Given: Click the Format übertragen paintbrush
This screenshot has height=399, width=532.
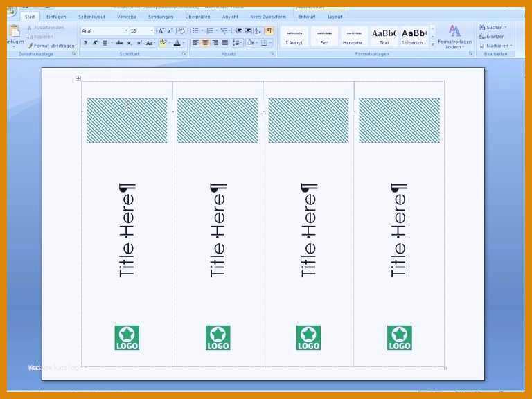Looking at the screenshot, I should click(x=51, y=46).
